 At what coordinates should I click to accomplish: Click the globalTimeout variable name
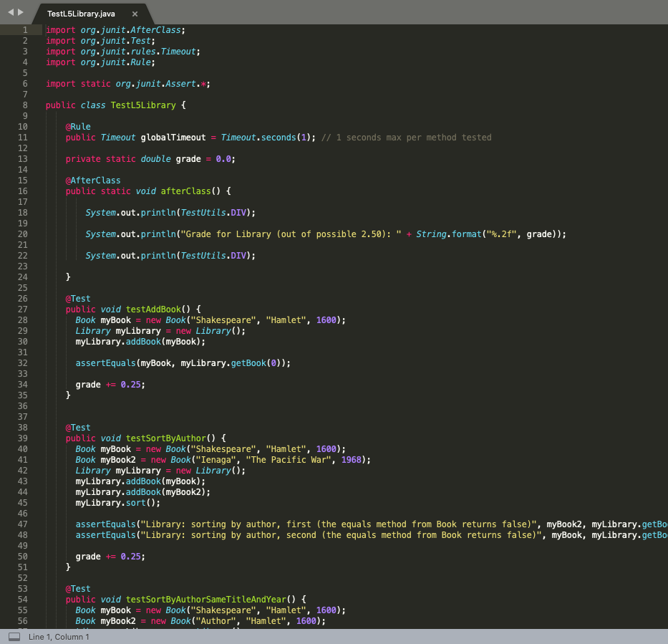[x=173, y=138]
